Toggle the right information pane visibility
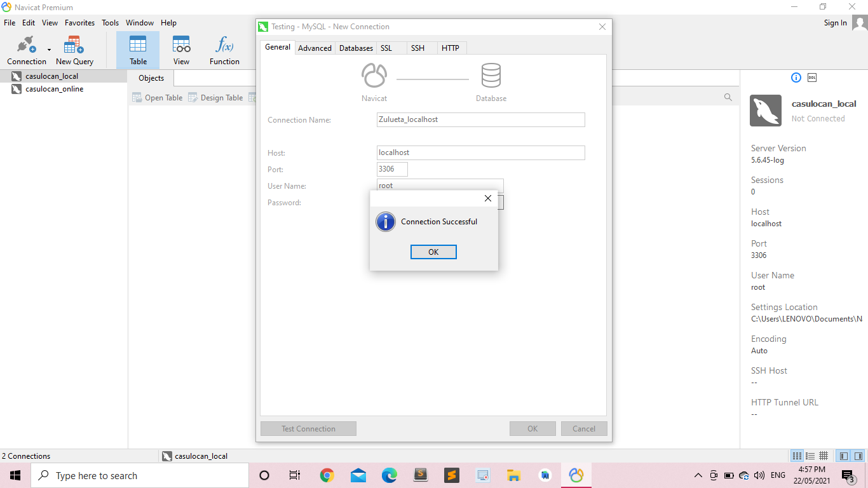This screenshot has height=488, width=868. (858, 456)
